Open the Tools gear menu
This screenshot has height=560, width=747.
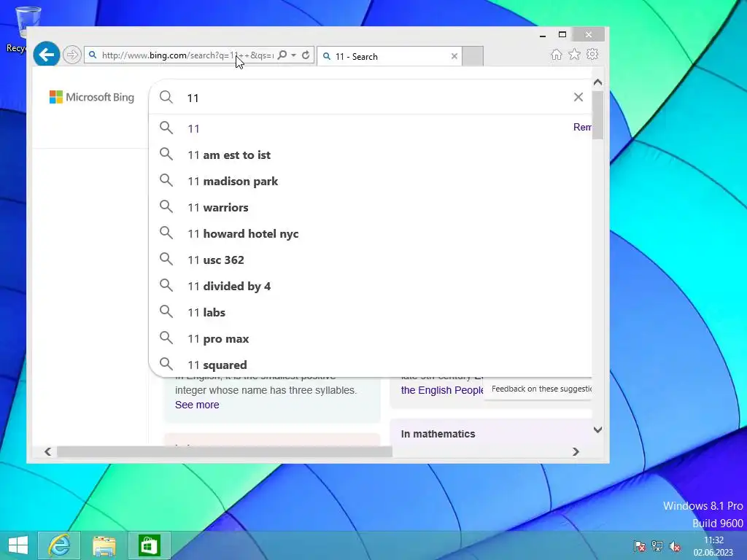pos(592,54)
